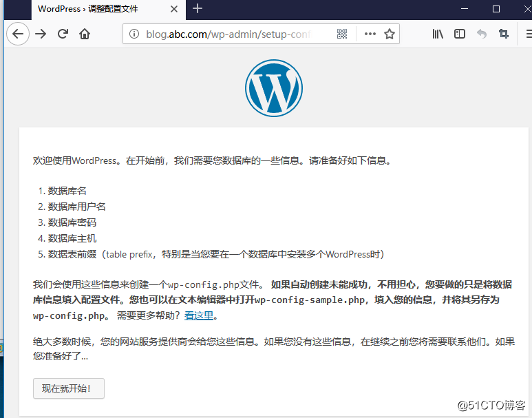
Task: Click the bold wp-config-sample.php text
Action: tap(310, 300)
